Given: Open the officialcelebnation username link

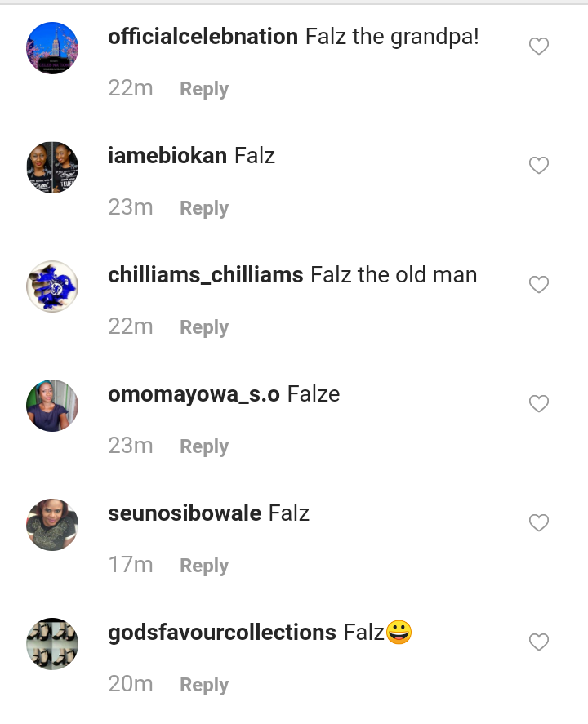Looking at the screenshot, I should (x=203, y=37).
